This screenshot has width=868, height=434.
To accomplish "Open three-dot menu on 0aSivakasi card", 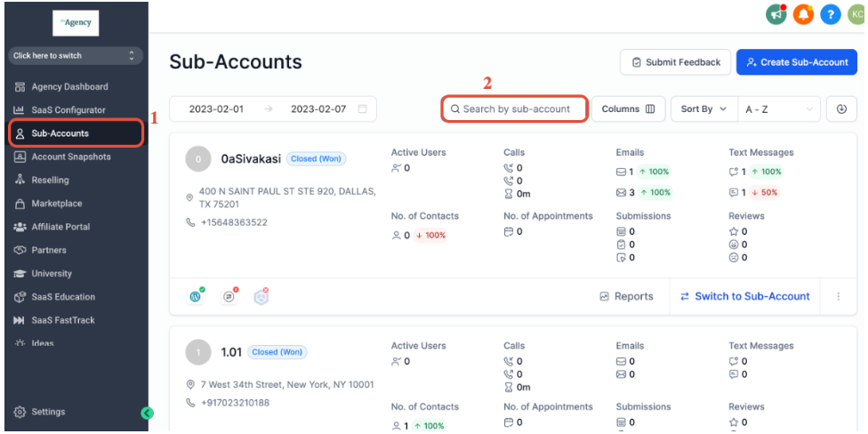I will pos(838,296).
